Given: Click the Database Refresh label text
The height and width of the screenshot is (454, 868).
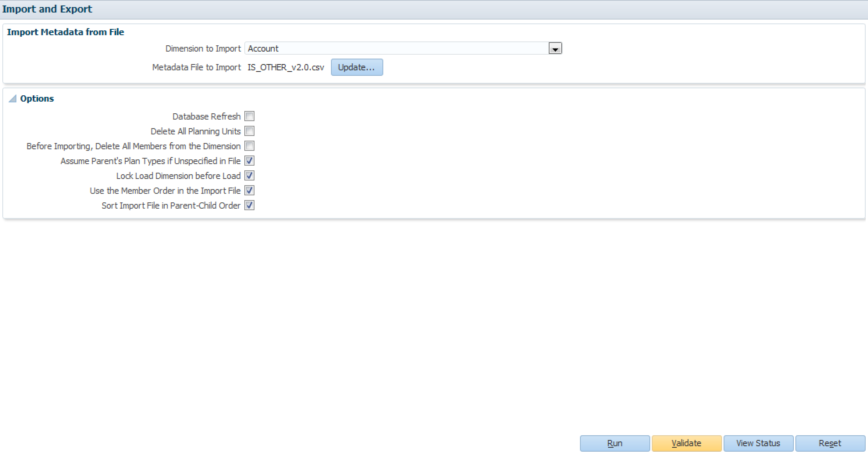Looking at the screenshot, I should [206, 116].
